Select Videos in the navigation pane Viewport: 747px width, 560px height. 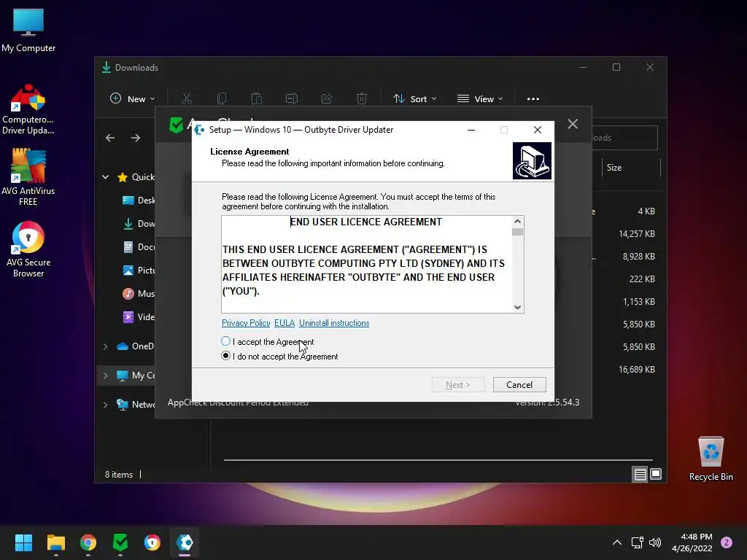pos(138,317)
